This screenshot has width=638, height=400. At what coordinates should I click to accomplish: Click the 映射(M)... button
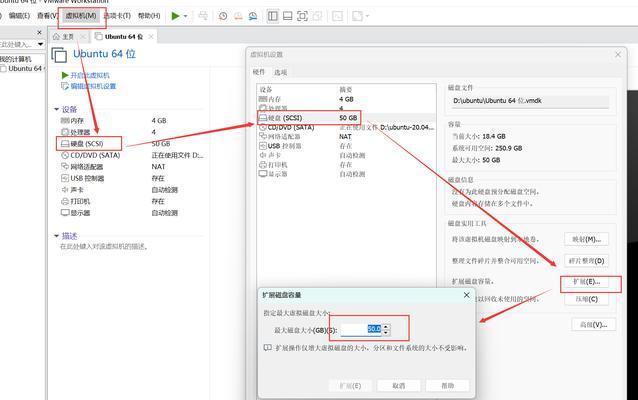pyautogui.click(x=587, y=239)
